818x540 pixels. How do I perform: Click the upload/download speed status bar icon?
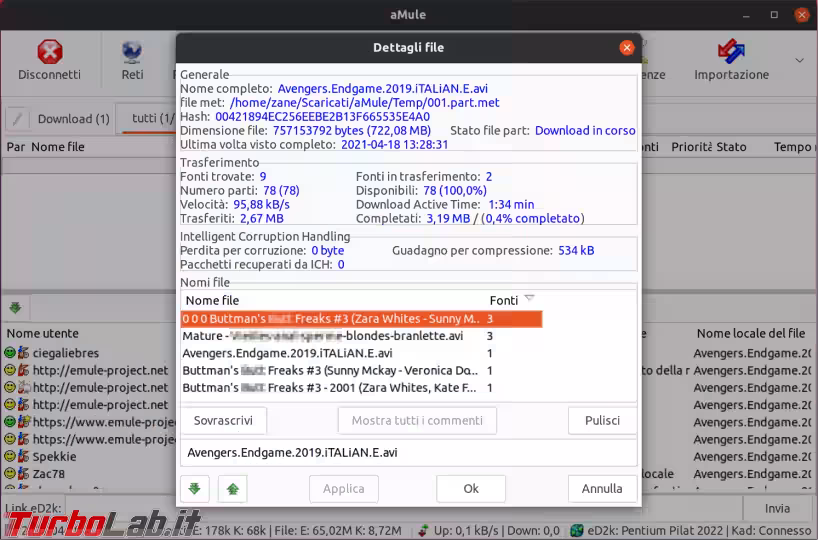point(424,531)
